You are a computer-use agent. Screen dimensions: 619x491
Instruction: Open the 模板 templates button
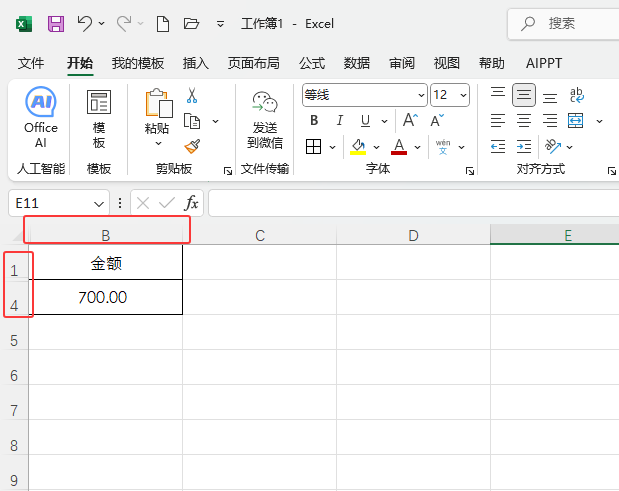[x=99, y=119]
